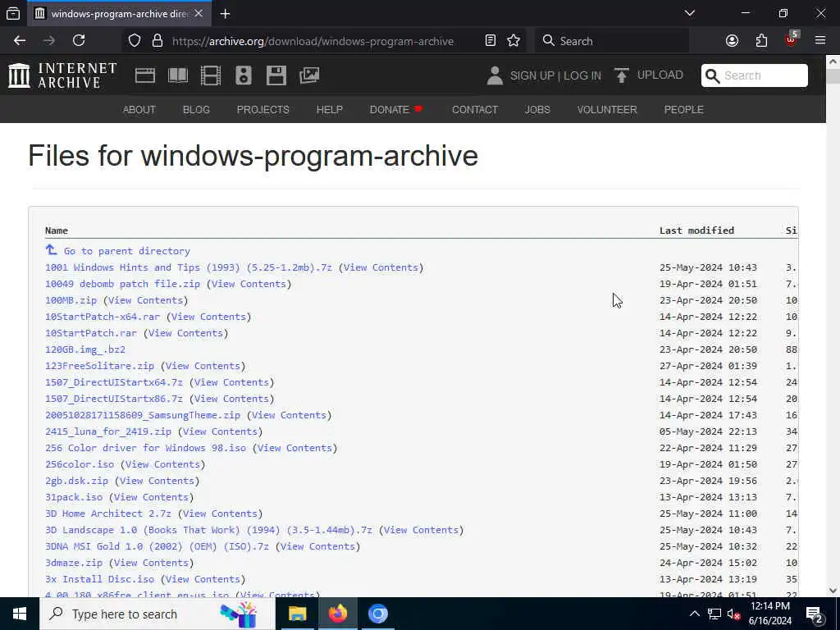
Task: Click the URL address field
Action: click(313, 41)
